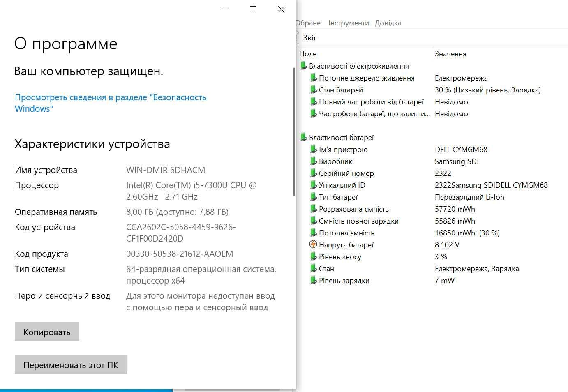Image resolution: width=568 pixels, height=392 pixels.
Task: Click the battery icon beside Властивості електроживлення
Action: (304, 66)
